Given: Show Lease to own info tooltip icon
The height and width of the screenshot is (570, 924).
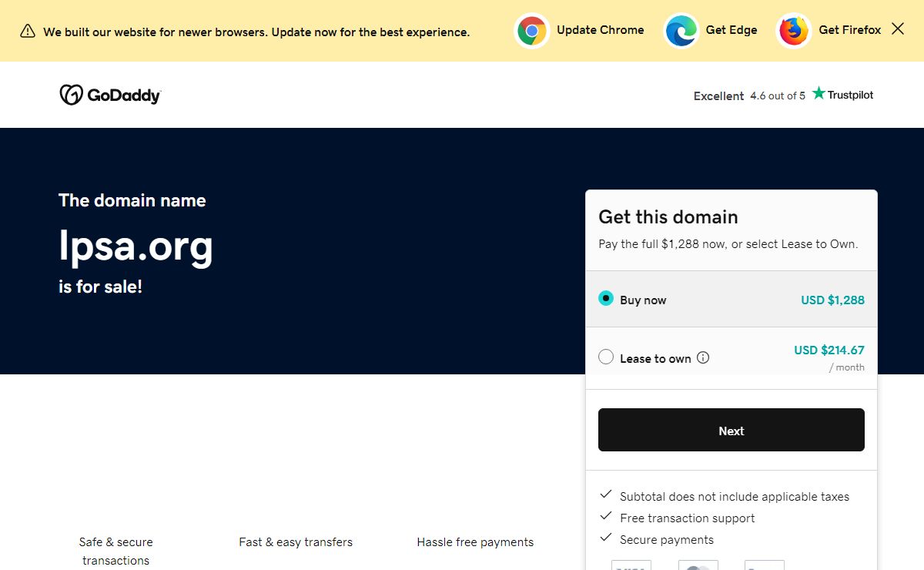Looking at the screenshot, I should tap(703, 357).
